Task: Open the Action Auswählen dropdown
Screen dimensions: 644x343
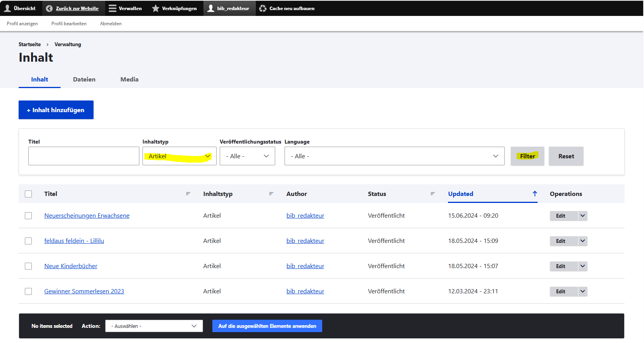Action: 154,326
